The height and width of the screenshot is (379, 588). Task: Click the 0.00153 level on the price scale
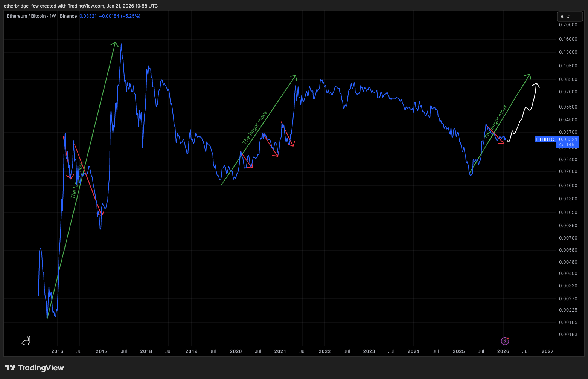pyautogui.click(x=568, y=335)
